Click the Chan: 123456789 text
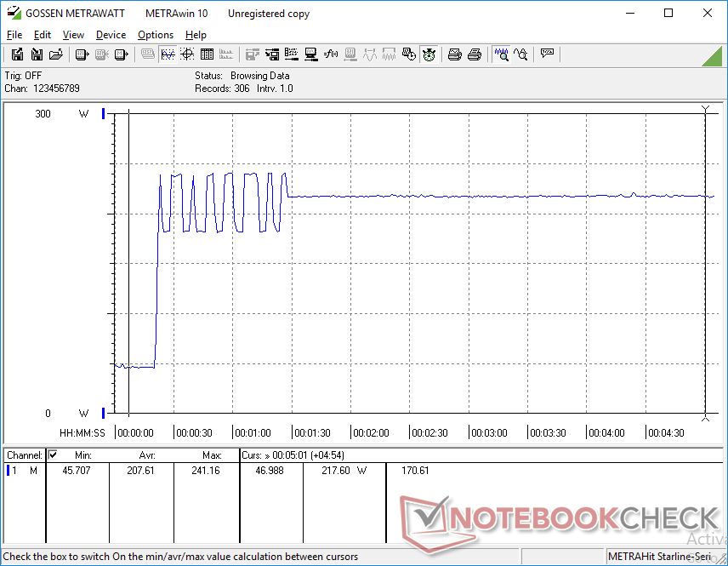 [x=43, y=89]
